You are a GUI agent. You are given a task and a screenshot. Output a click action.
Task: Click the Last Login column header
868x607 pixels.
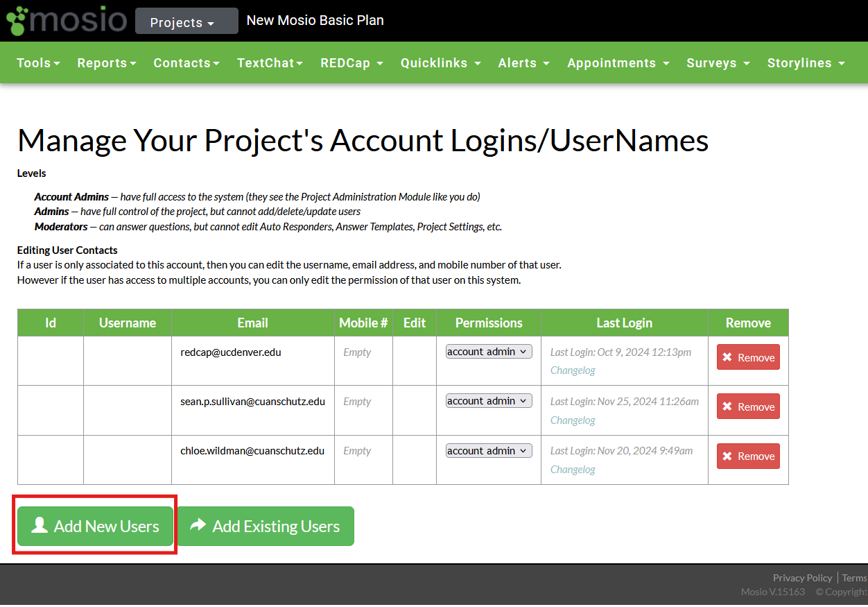click(625, 323)
